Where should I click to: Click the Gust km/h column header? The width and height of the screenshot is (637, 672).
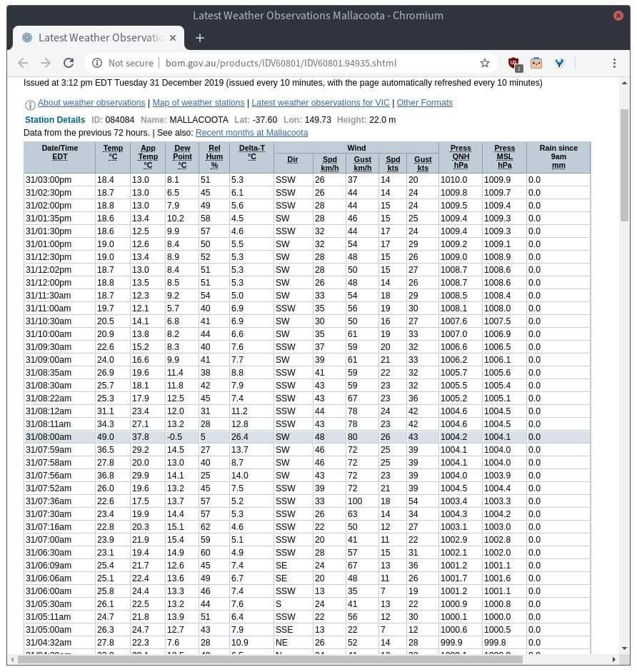pos(363,164)
